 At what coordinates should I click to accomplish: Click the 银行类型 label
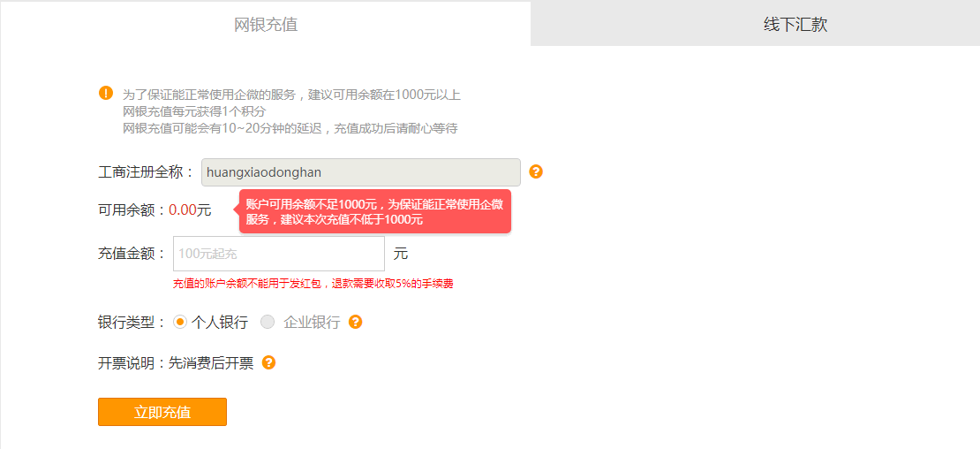pos(132,323)
